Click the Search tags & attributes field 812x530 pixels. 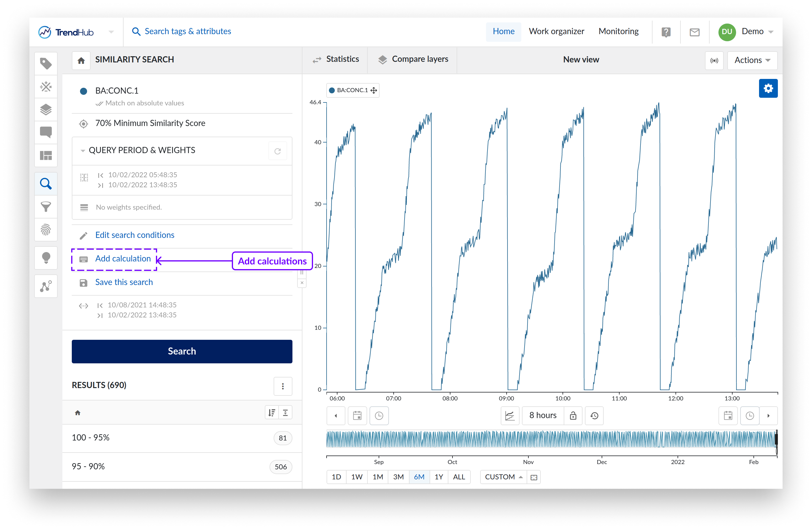click(188, 32)
